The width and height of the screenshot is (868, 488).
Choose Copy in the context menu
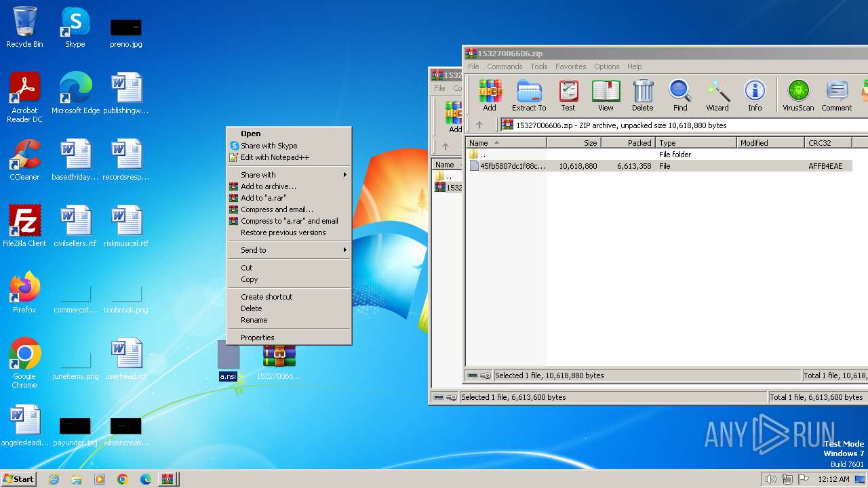point(290,279)
